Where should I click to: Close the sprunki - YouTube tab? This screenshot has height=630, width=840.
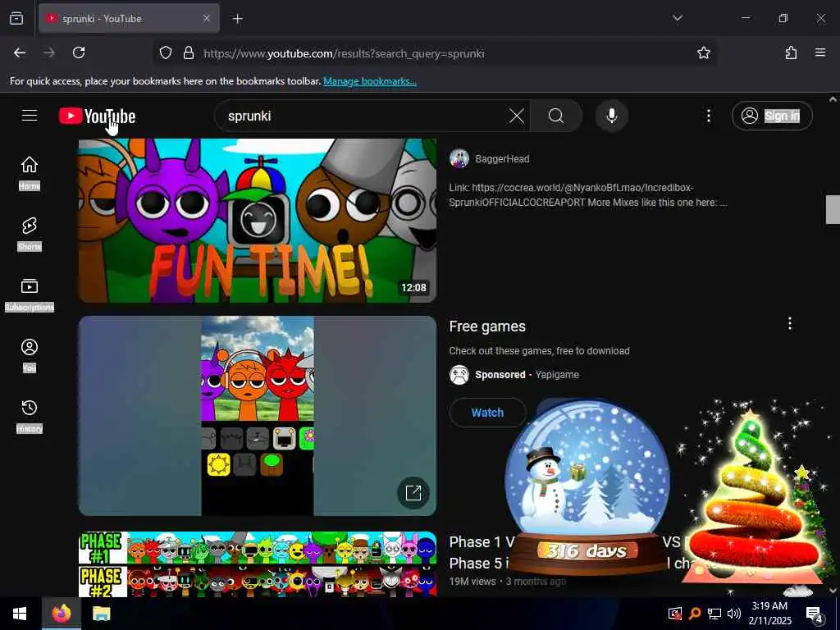coord(207,18)
